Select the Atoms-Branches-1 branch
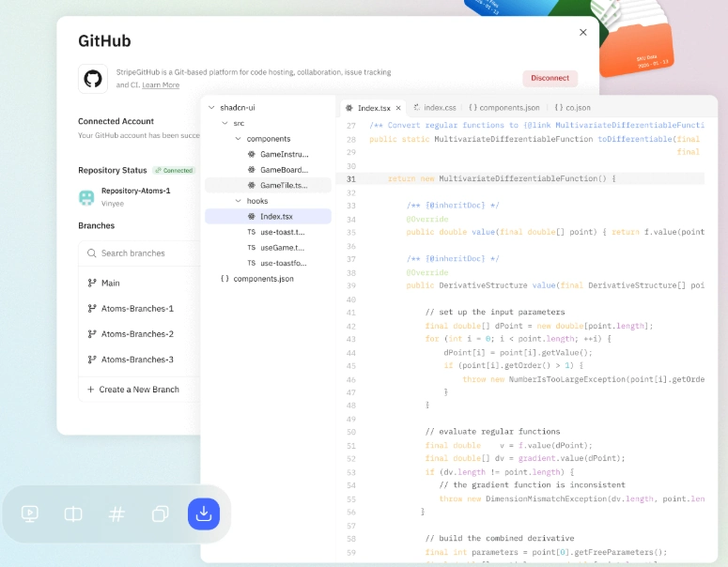728x567 pixels. 137,309
